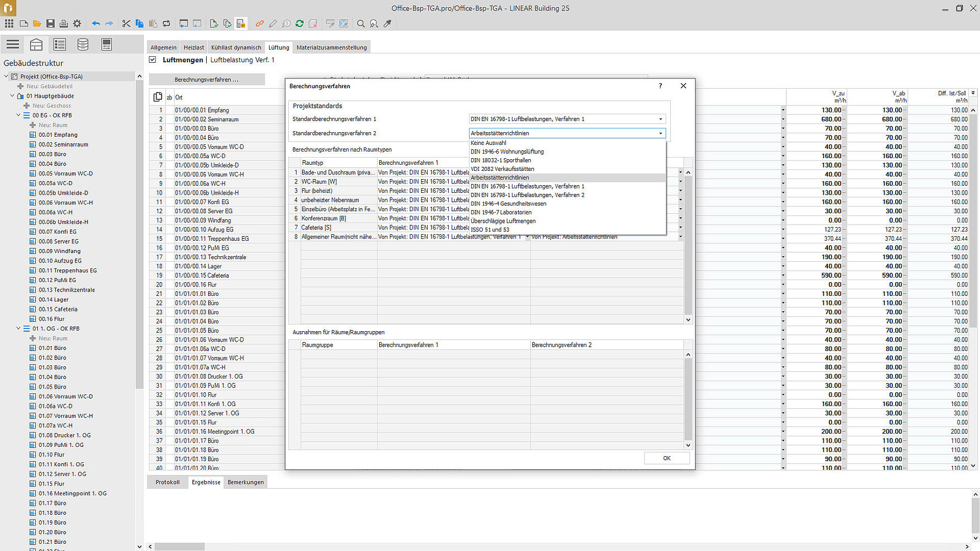Click the undo arrow icon

[96, 24]
